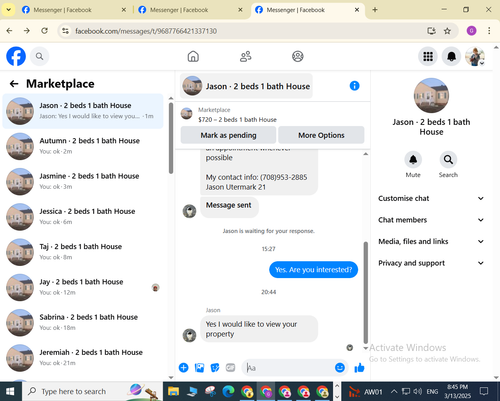This screenshot has height=401, width=500.
Task: Bookmark this page with the star icon
Action: point(447,31)
